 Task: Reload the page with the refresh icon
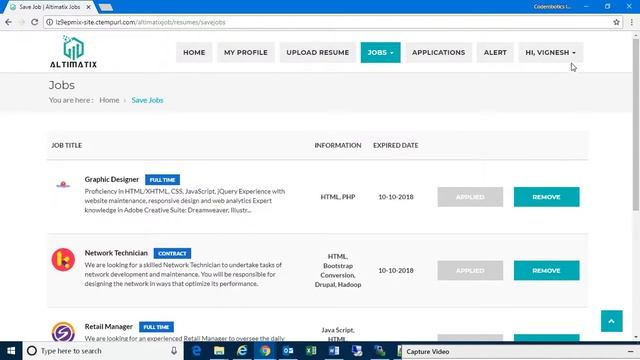35,22
